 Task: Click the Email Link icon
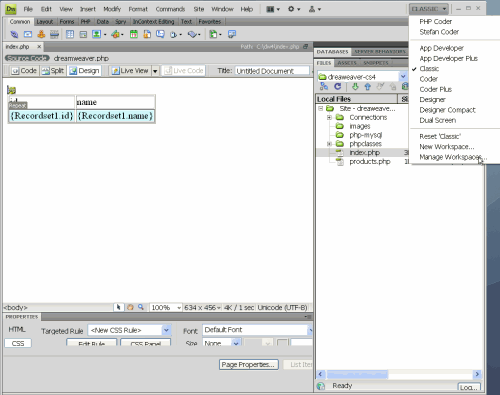pyautogui.click(x=28, y=34)
